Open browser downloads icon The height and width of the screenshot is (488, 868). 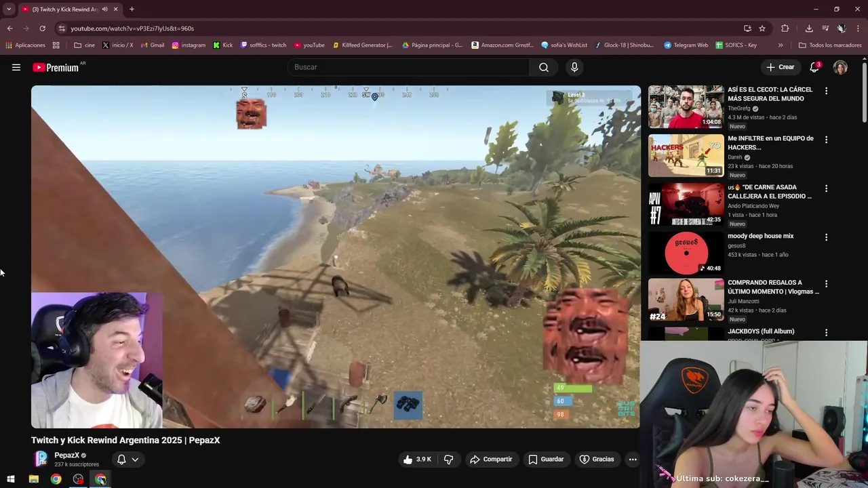coord(809,28)
